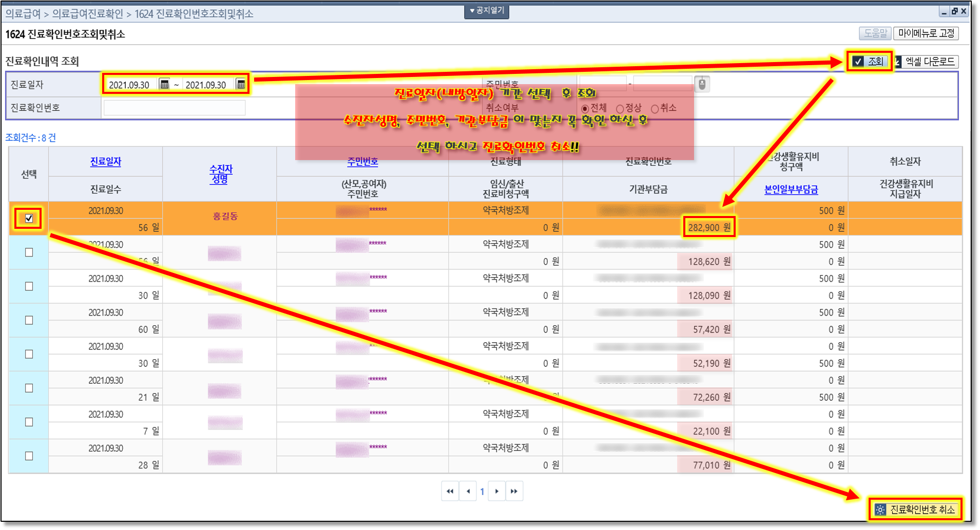Minimize the inner window
The height and width of the screenshot is (530, 980).
point(945,11)
